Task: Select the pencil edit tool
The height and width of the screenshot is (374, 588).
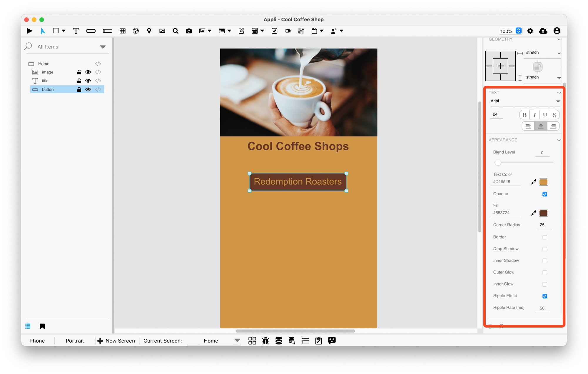Action: 241,31
